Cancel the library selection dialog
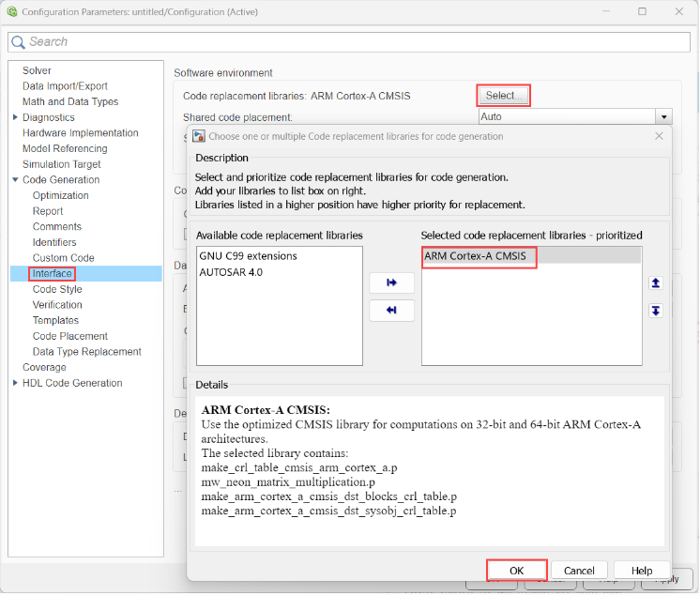This screenshot has width=700, height=595. pyautogui.click(x=579, y=571)
